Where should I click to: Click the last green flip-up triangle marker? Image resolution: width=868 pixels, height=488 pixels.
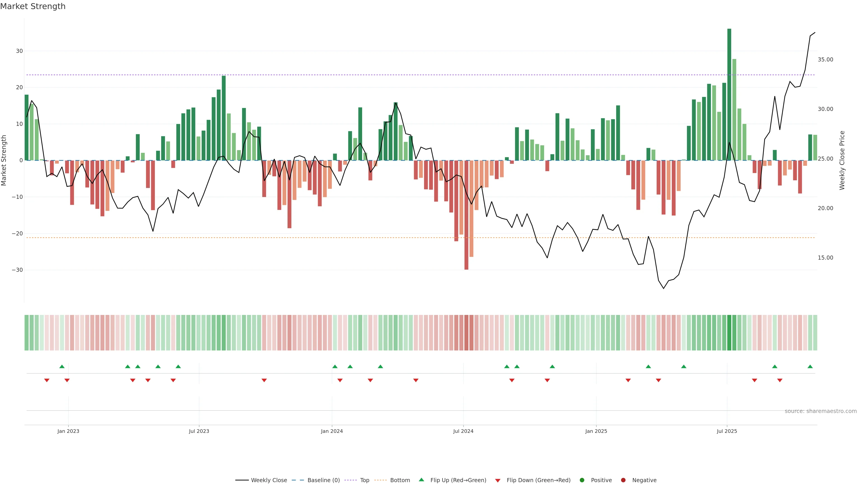tap(810, 366)
